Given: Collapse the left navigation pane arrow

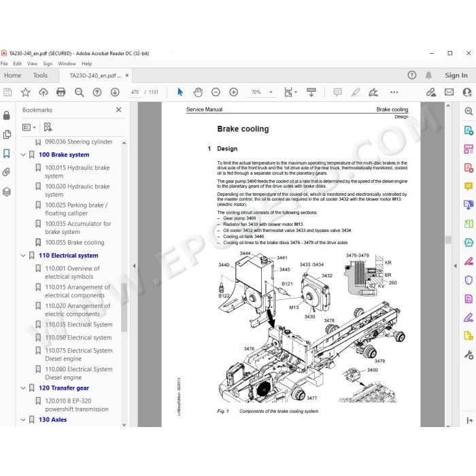Looking at the screenshot, I should [x=134, y=266].
